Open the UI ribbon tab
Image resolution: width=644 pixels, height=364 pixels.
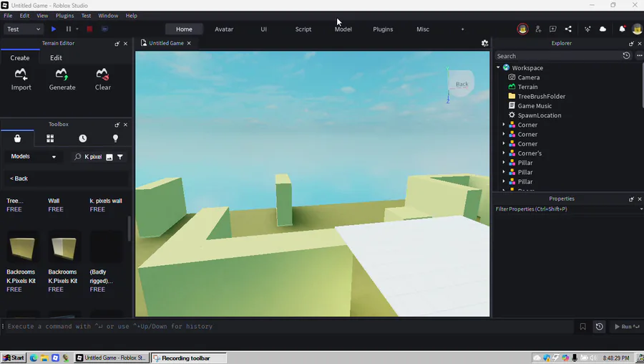[x=263, y=29]
